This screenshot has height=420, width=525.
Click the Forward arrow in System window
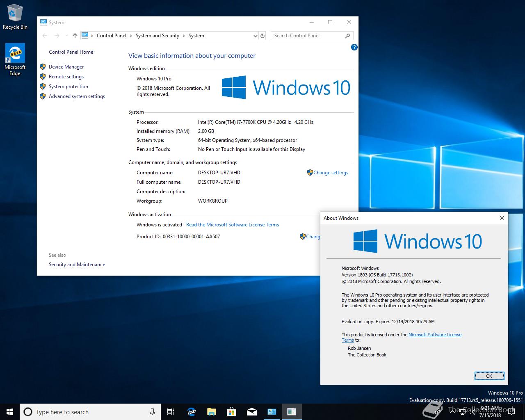click(57, 36)
